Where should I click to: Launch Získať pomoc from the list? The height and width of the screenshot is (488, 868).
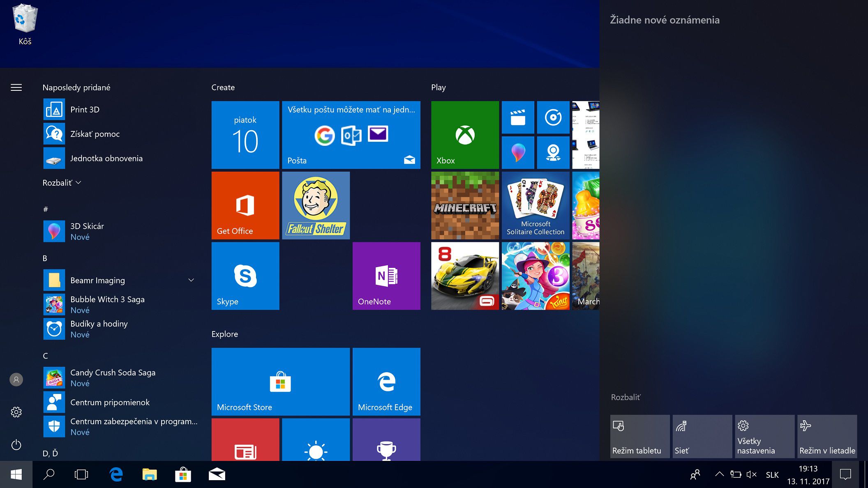[120, 134]
